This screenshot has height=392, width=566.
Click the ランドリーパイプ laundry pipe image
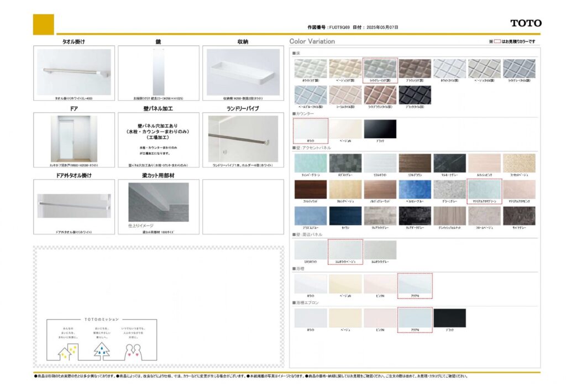pos(243,138)
